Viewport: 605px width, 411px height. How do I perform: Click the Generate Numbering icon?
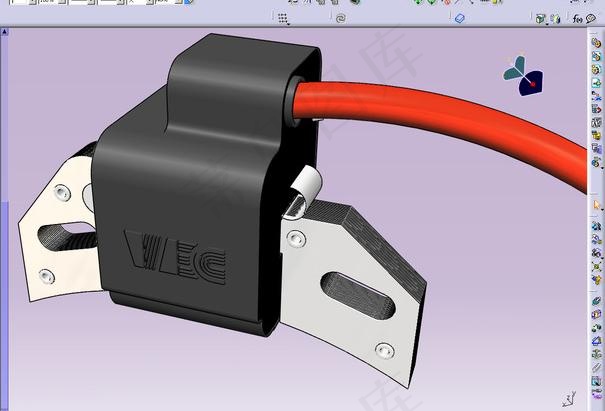coord(596,122)
